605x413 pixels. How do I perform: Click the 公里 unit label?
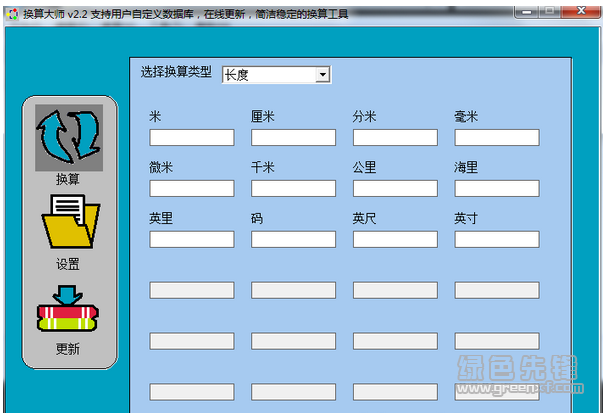(x=364, y=167)
